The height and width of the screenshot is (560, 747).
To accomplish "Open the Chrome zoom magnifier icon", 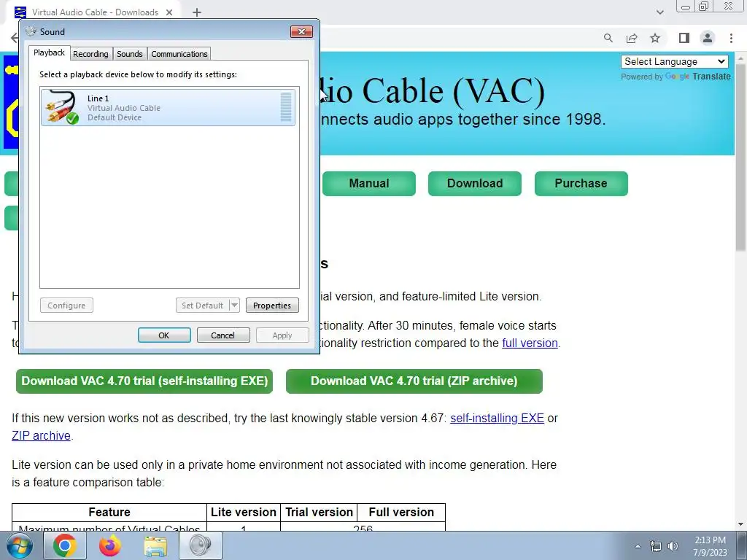I will tap(608, 38).
